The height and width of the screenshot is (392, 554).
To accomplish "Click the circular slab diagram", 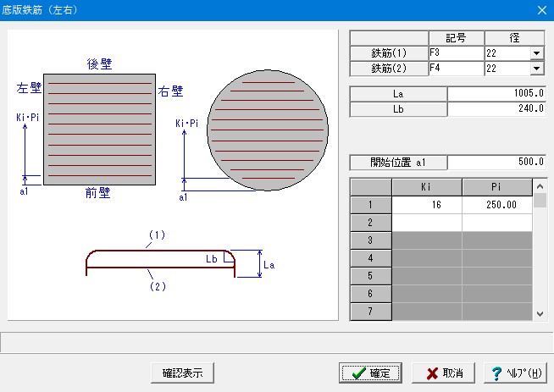I will point(268,130).
